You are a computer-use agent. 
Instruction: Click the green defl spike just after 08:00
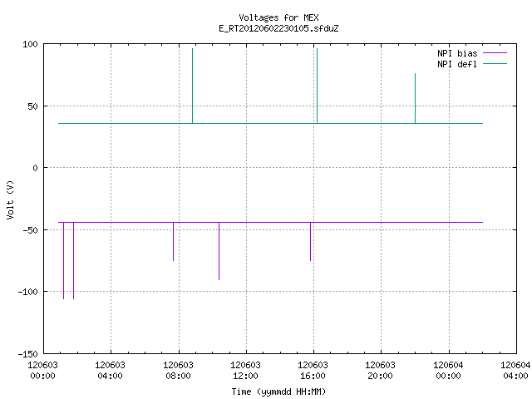[x=192, y=86]
